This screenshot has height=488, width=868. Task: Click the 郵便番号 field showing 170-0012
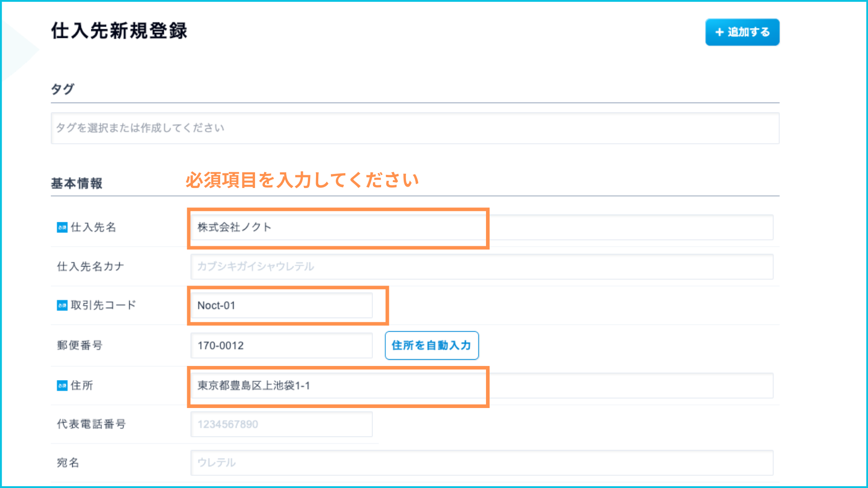point(281,346)
